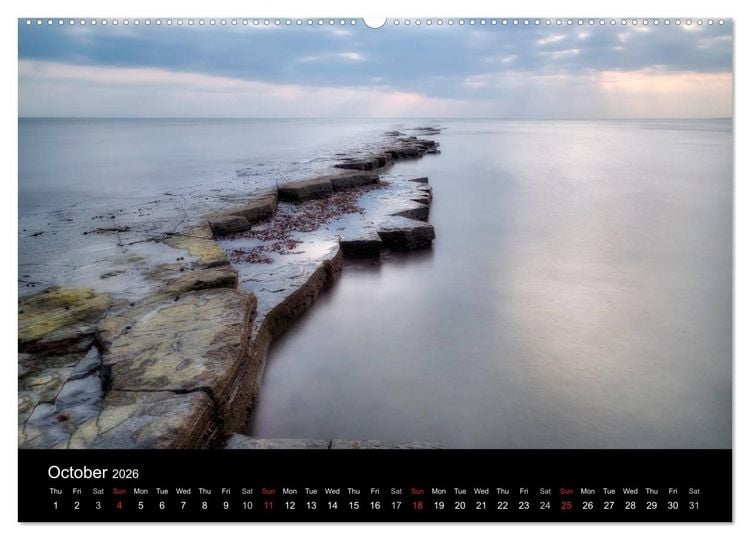The image size is (750, 540).
Task: Select date 26 under Mon
Action: pos(588,506)
